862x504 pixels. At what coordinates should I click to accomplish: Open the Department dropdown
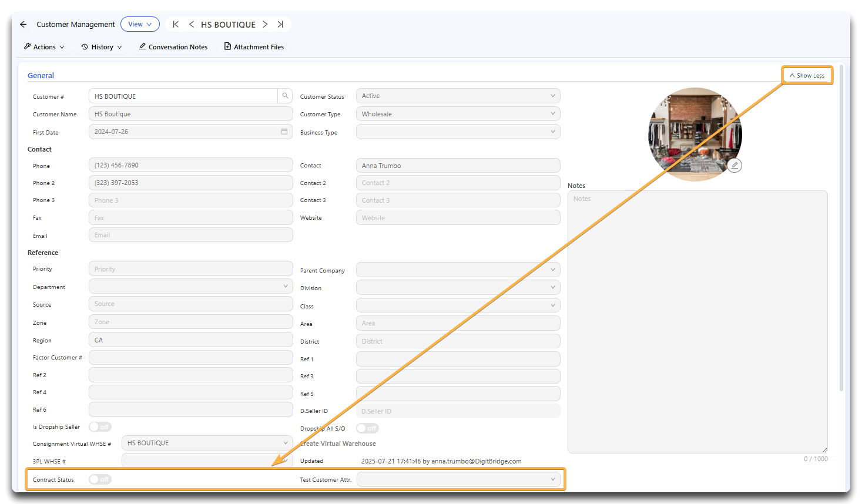coord(191,286)
